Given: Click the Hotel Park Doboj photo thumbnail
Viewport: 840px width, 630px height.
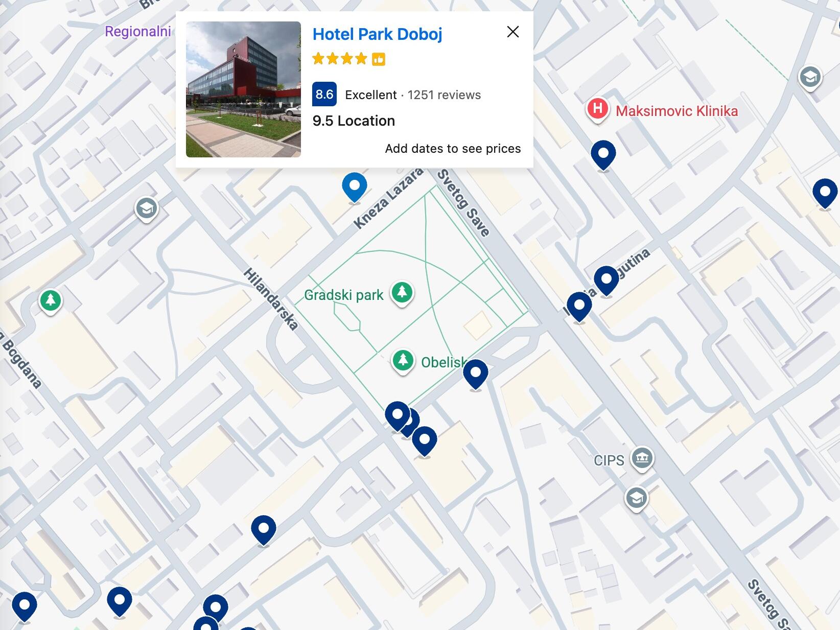Looking at the screenshot, I should point(243,89).
